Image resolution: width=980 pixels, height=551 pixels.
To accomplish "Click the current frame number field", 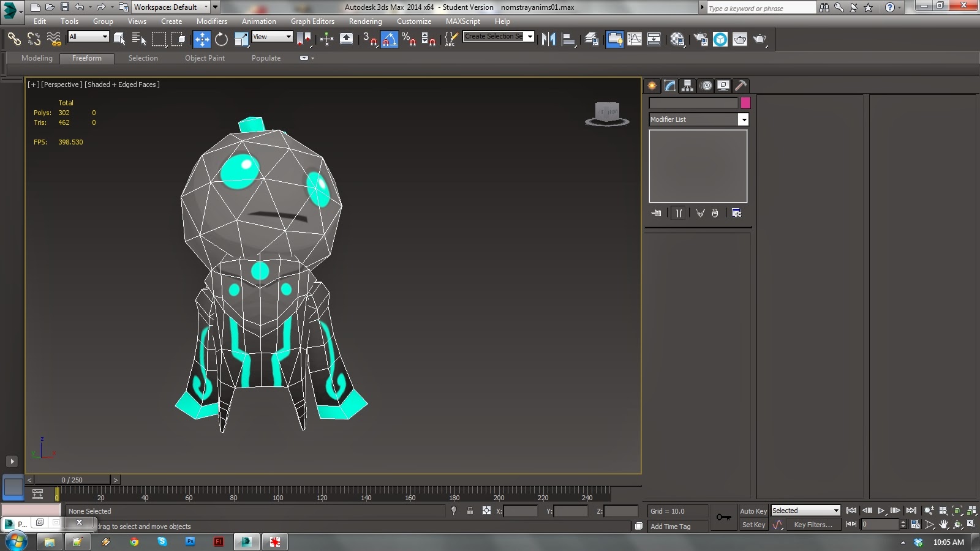I will coord(880,524).
